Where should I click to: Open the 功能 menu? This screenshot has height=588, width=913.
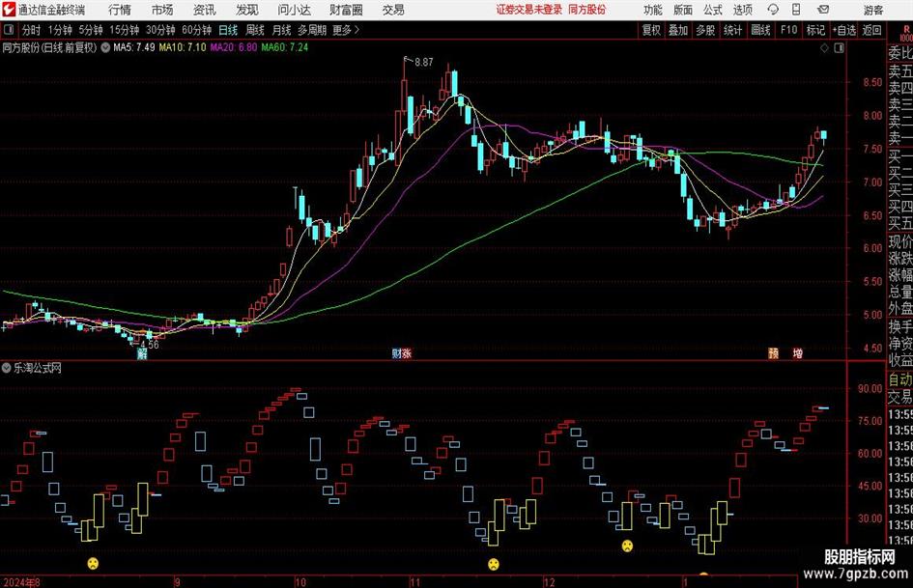pos(653,10)
